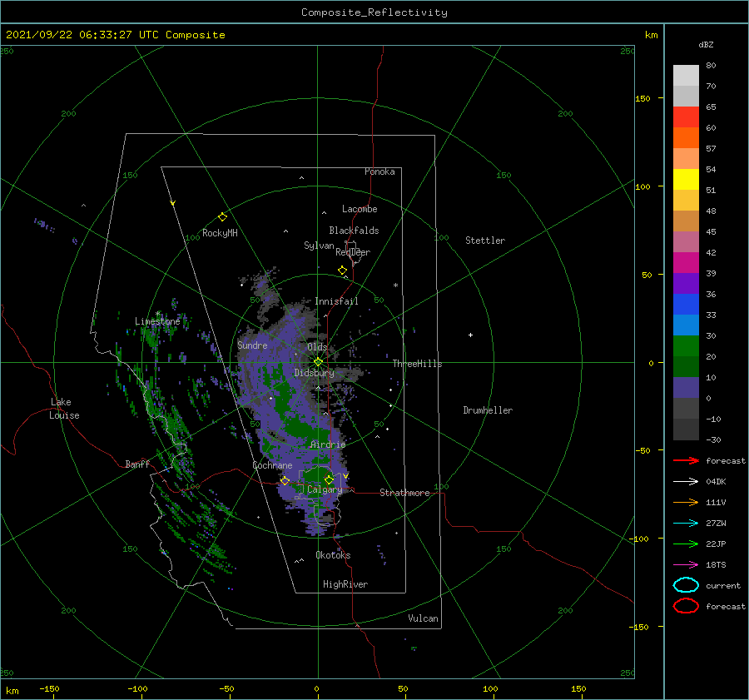Click the Sundre city label
Image resolution: width=749 pixels, height=700 pixels.
[252, 345]
